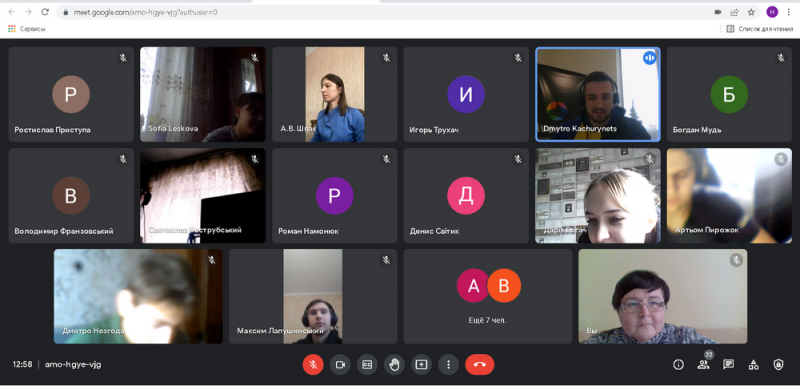The height and width of the screenshot is (386, 800).
Task: Select the Ростислав Приступа tile
Action: pos(71,94)
